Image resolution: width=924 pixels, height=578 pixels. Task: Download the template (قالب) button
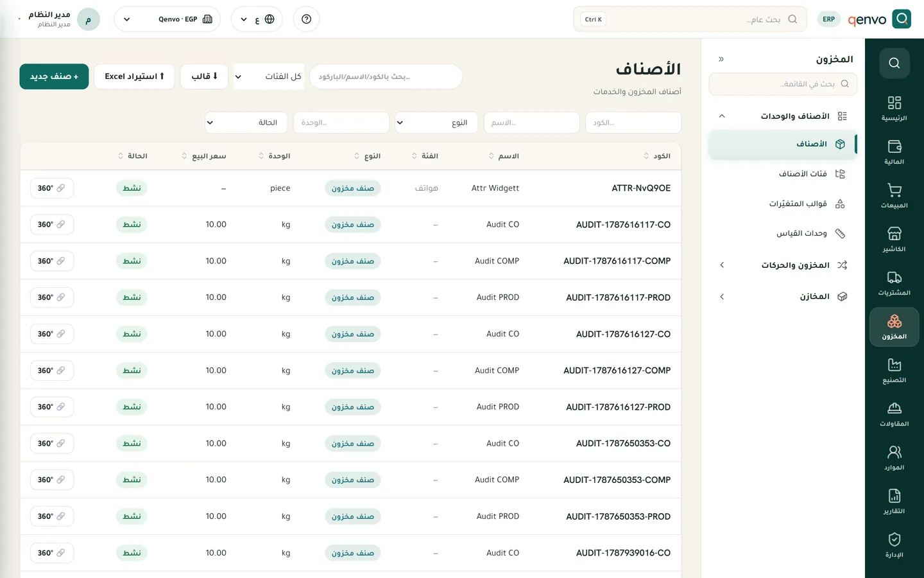(x=204, y=76)
